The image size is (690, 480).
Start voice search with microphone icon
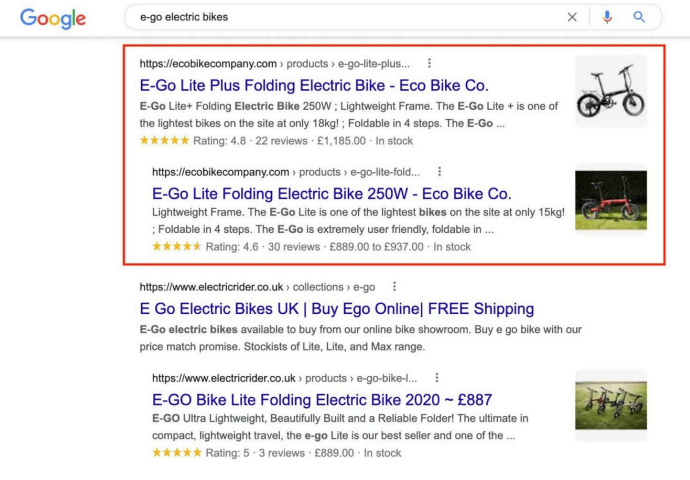point(607,17)
